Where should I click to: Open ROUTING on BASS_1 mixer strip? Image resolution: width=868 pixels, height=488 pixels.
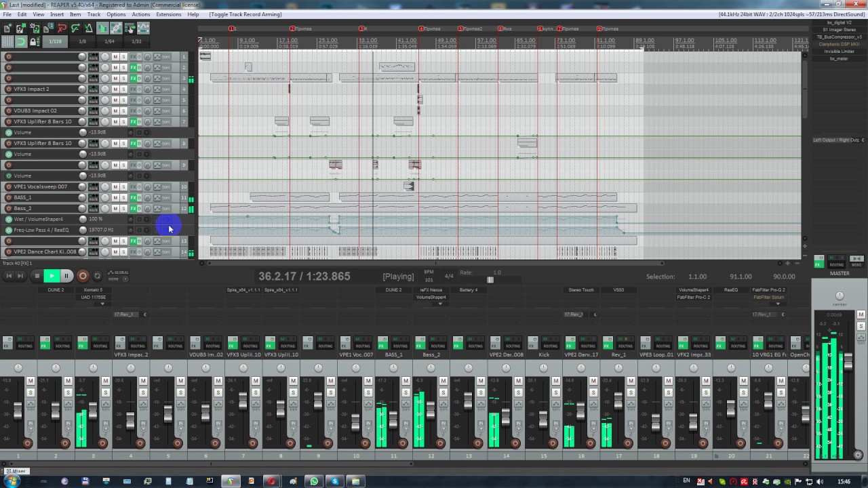(x=400, y=343)
